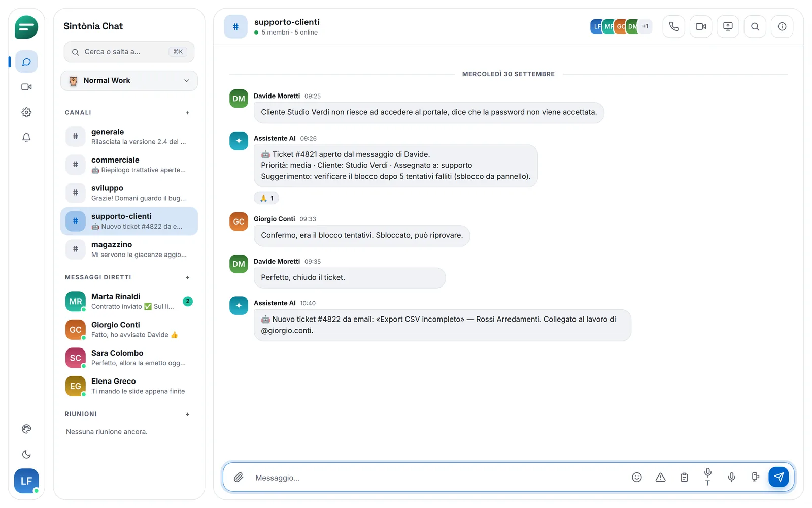The image size is (812, 508).
Task: Open the direct chat with Sara Colombo
Action: coord(129,358)
